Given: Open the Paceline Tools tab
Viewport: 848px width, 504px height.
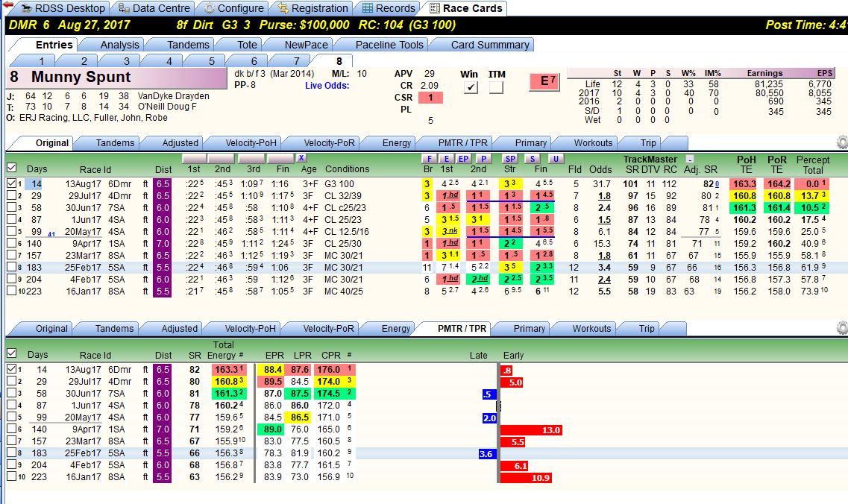Looking at the screenshot, I should (x=389, y=45).
